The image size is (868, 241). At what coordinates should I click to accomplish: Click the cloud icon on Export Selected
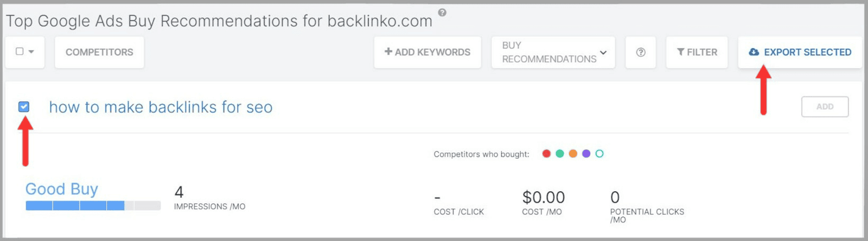pos(754,53)
